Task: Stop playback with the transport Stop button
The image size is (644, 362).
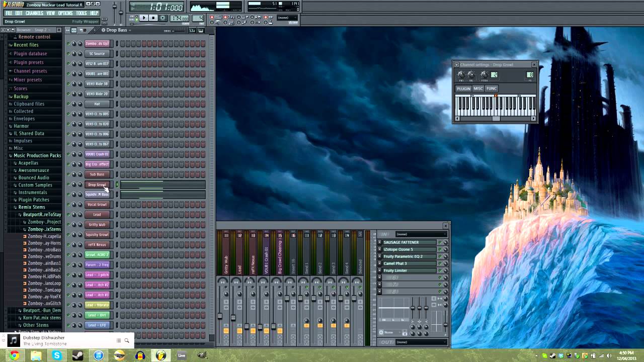Action: click(153, 18)
